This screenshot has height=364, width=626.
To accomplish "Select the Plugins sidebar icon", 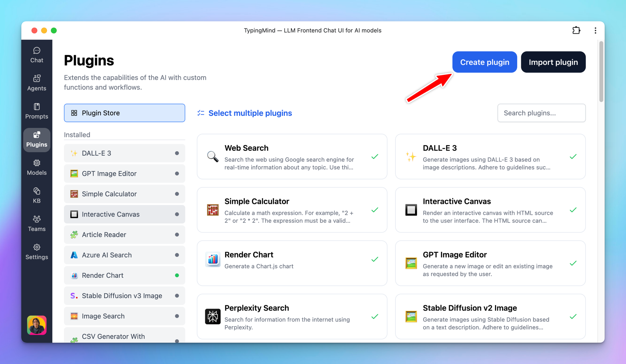I will point(37,140).
